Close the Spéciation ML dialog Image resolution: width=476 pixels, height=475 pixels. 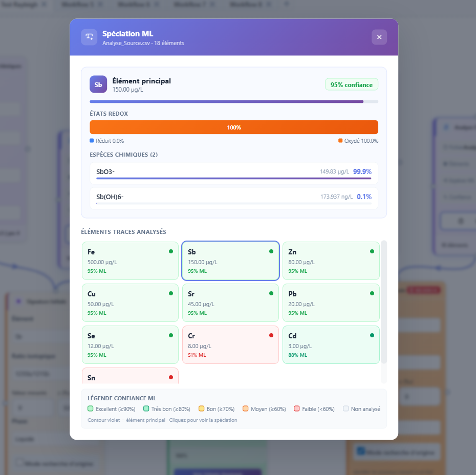(x=379, y=37)
